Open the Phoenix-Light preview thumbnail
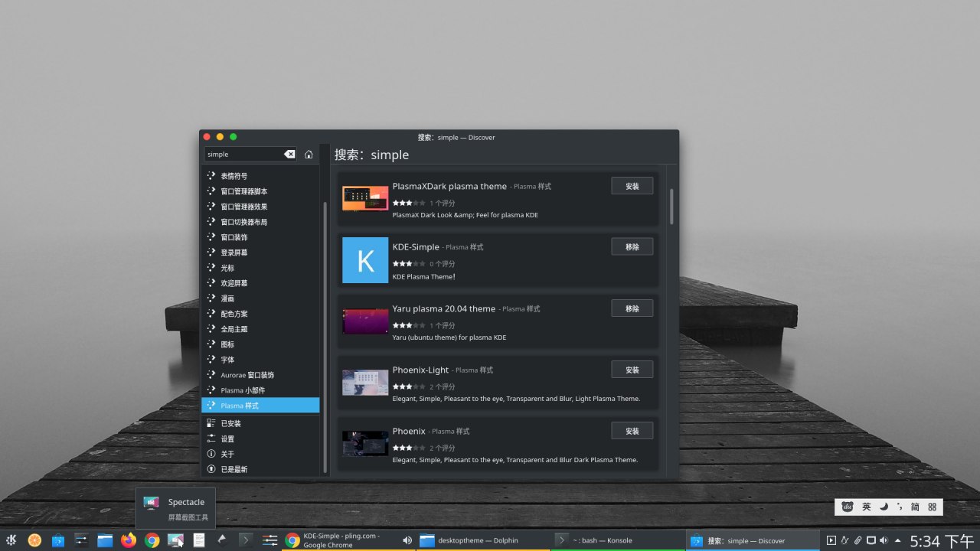Viewport: 980px width, 551px height. click(365, 383)
